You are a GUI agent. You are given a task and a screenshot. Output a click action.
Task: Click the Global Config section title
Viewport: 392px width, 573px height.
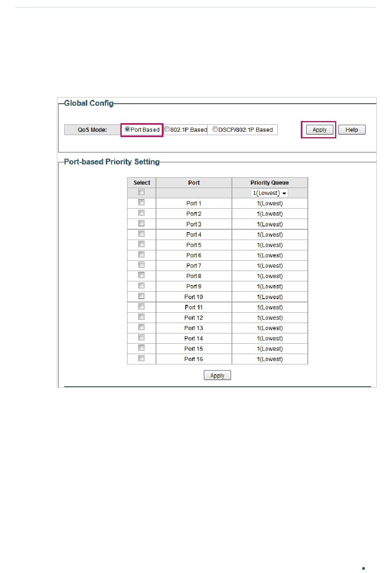(89, 103)
